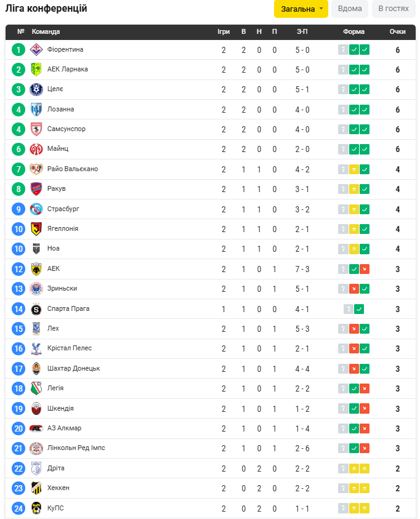Switch to the Вдома tab
420x519 pixels.
coord(350,9)
